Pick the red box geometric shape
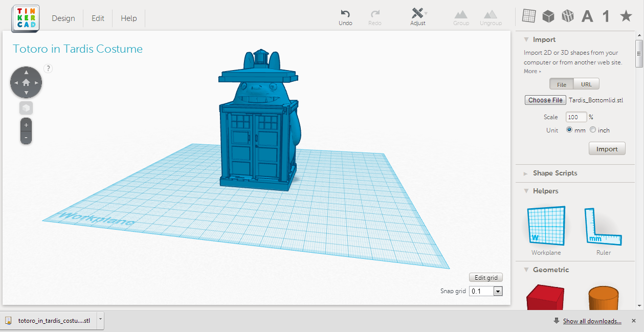Viewport: 644px width, 332px height. click(546, 297)
